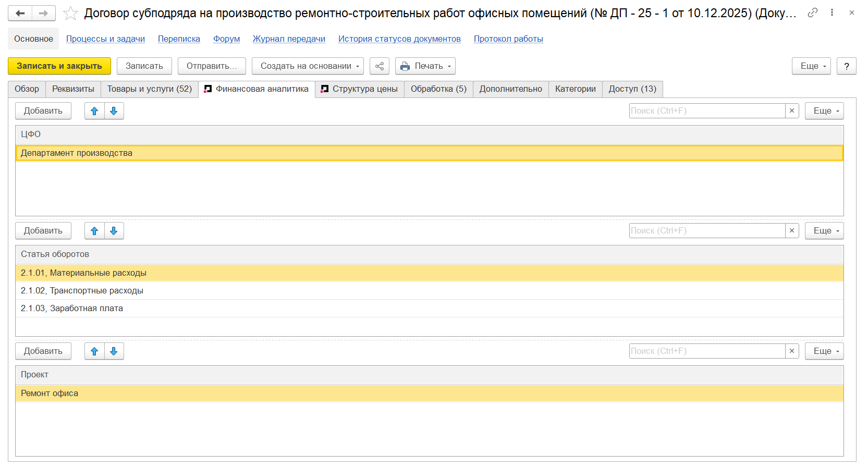This screenshot has width=868, height=467.
Task: Move ЦФО row up with arrow
Action: (x=94, y=111)
